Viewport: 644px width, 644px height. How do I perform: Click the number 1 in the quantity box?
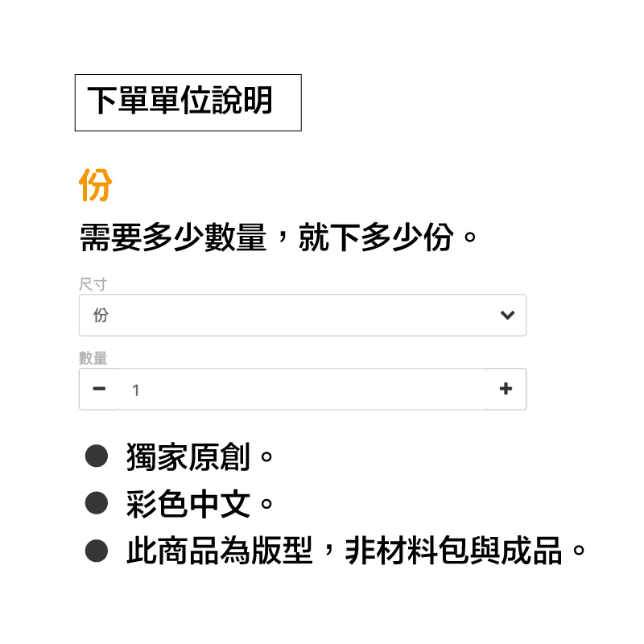pos(136,390)
